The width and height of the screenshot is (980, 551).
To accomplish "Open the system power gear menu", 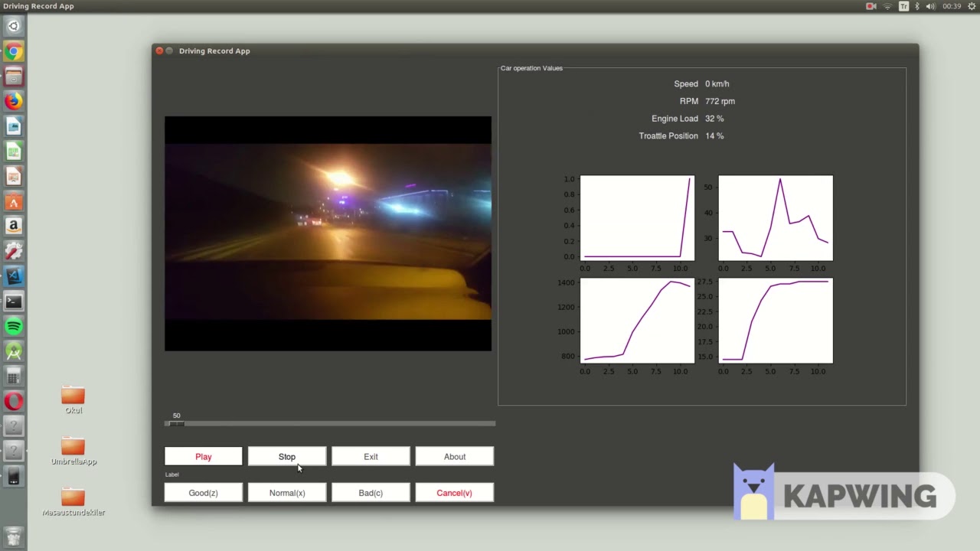I will pos(972,6).
